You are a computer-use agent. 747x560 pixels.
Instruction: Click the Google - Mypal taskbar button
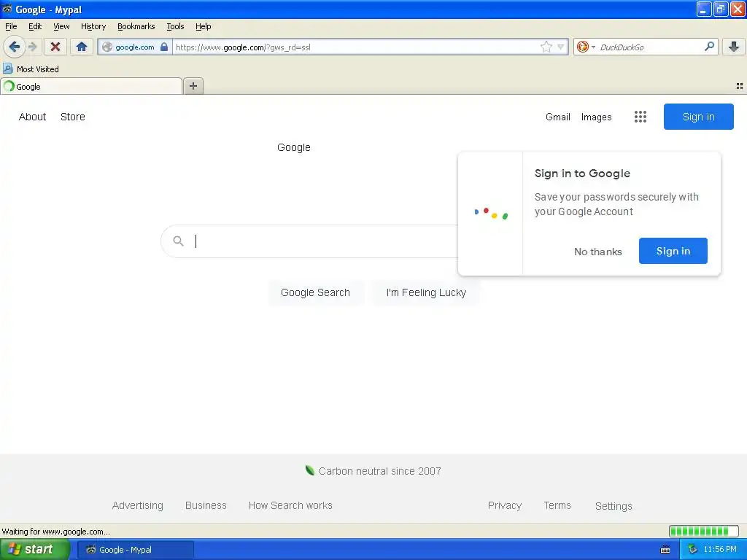[x=136, y=550]
